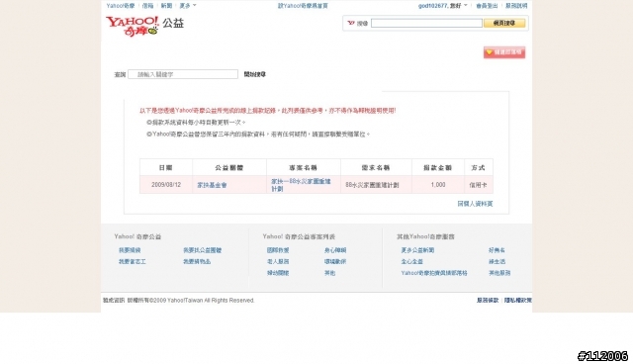The image size is (633, 364).
Task: Select the 2009/08/12 date cell
Action: pos(166,185)
